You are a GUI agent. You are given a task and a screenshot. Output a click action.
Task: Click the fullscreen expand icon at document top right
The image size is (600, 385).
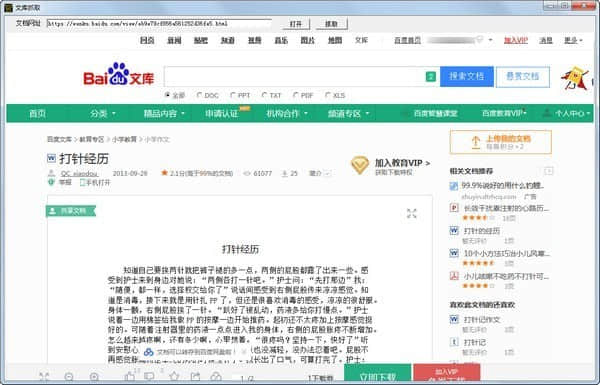coord(412,214)
